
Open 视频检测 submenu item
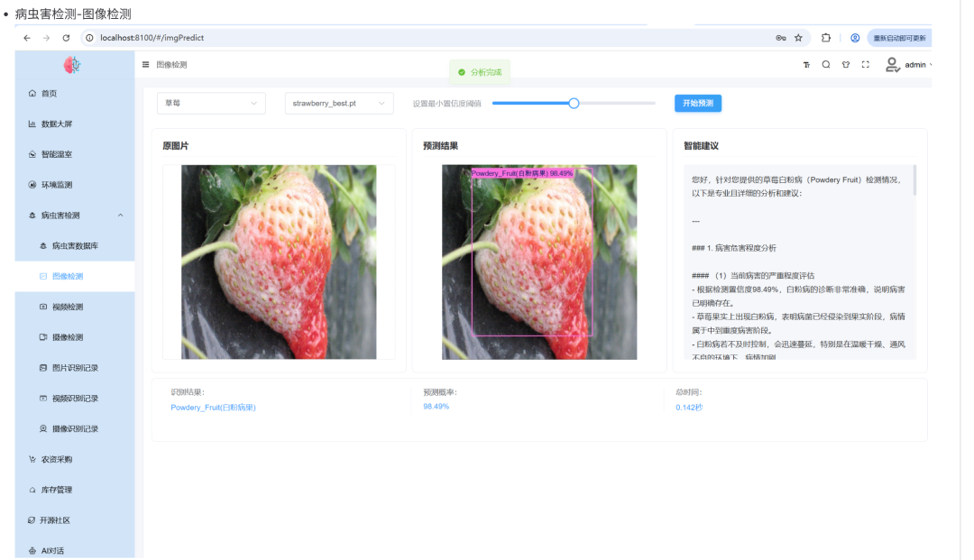pyautogui.click(x=75, y=307)
